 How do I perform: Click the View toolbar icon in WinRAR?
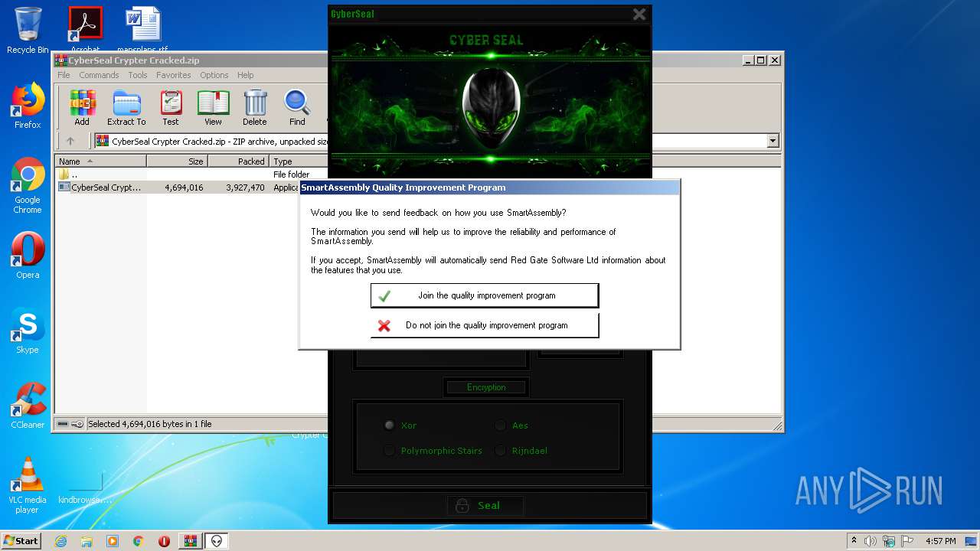213,108
